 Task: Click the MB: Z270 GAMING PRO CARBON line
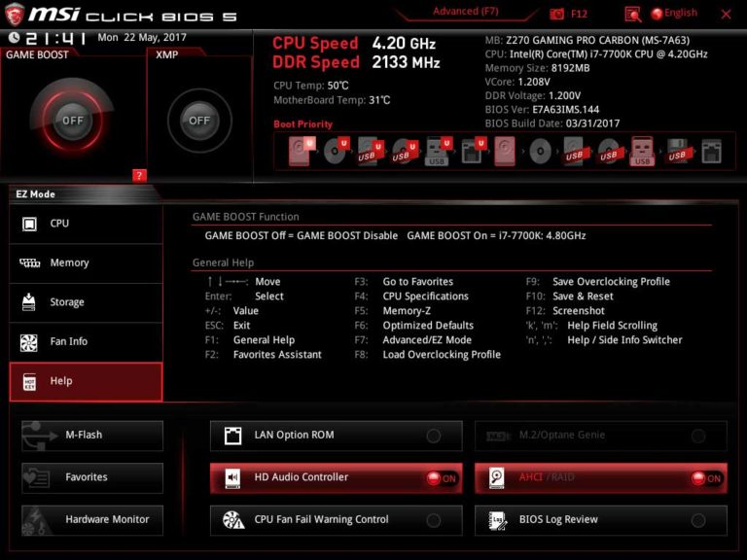tap(587, 41)
